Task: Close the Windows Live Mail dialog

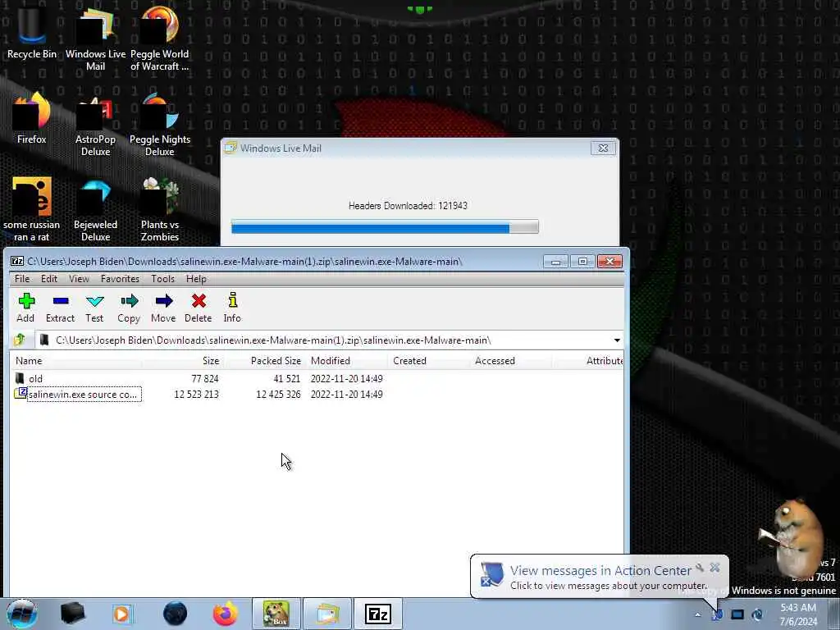Action: 603,148
